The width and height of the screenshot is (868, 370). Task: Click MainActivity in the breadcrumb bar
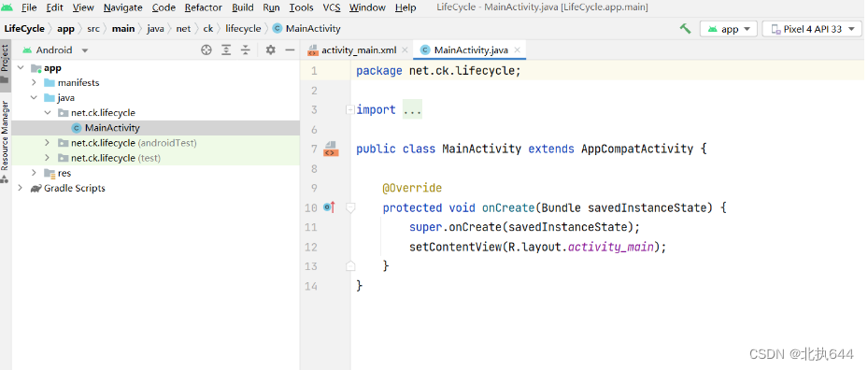pyautogui.click(x=306, y=28)
